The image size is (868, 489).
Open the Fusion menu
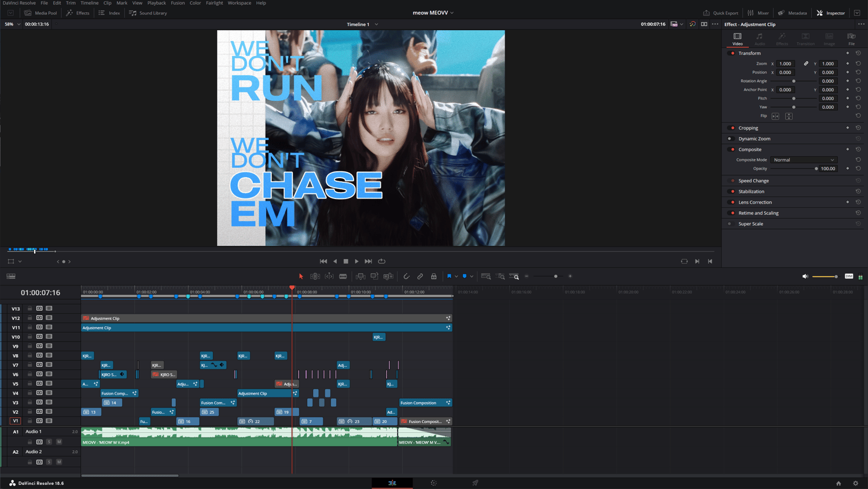tap(178, 3)
